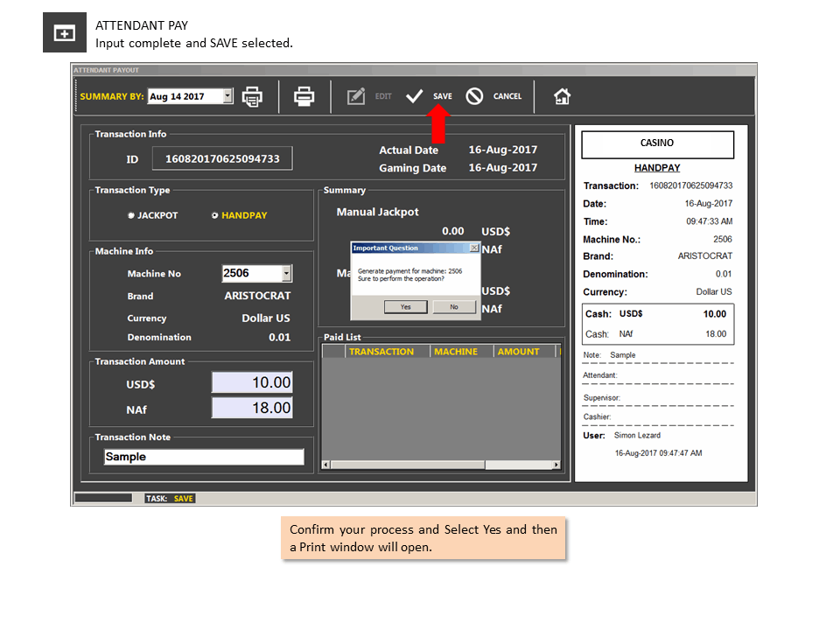Expand the Machine No dropdown arrow

[x=287, y=273]
